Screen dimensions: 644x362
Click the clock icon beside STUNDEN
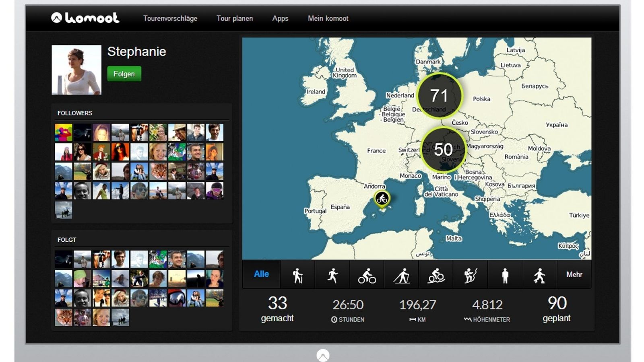tap(334, 319)
